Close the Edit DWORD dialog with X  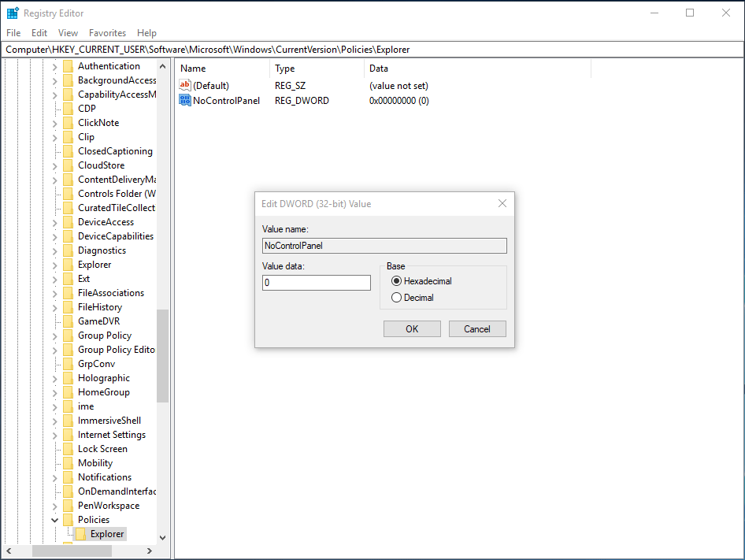(x=502, y=203)
